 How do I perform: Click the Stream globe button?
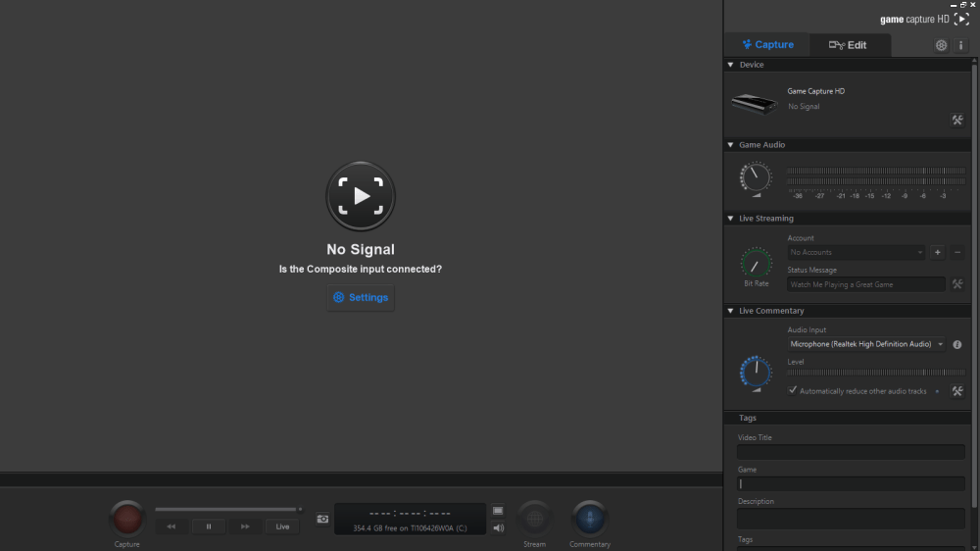tap(534, 518)
